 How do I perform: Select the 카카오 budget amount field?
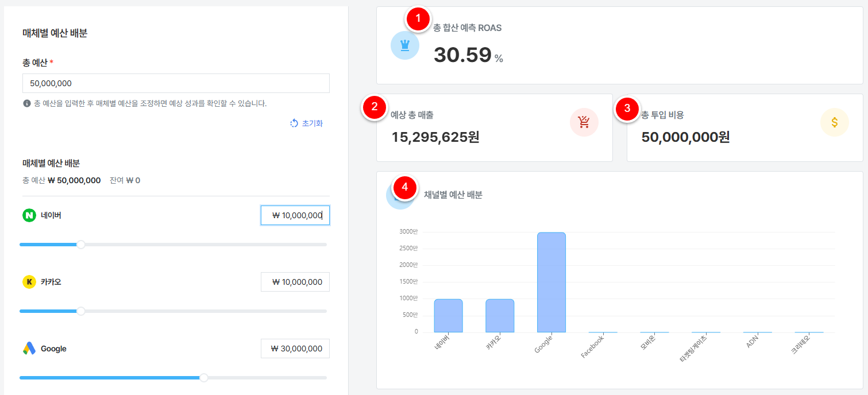(295, 282)
